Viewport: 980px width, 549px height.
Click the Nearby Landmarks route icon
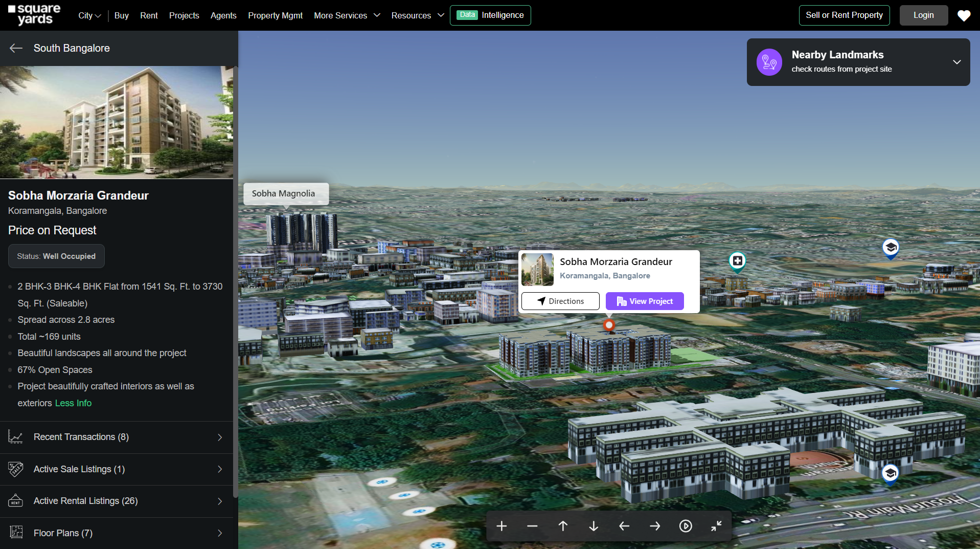(x=769, y=62)
